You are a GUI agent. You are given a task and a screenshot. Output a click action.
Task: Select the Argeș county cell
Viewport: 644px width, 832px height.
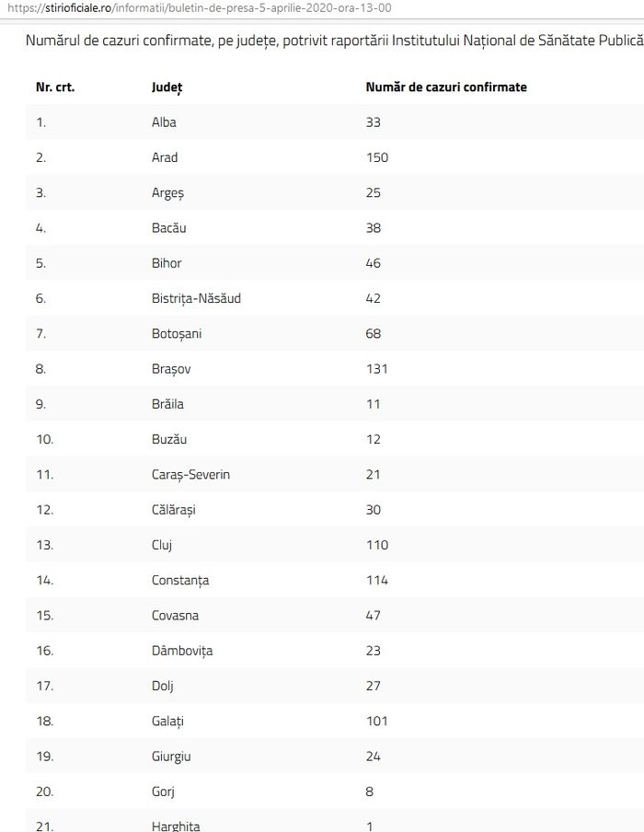pos(167,193)
